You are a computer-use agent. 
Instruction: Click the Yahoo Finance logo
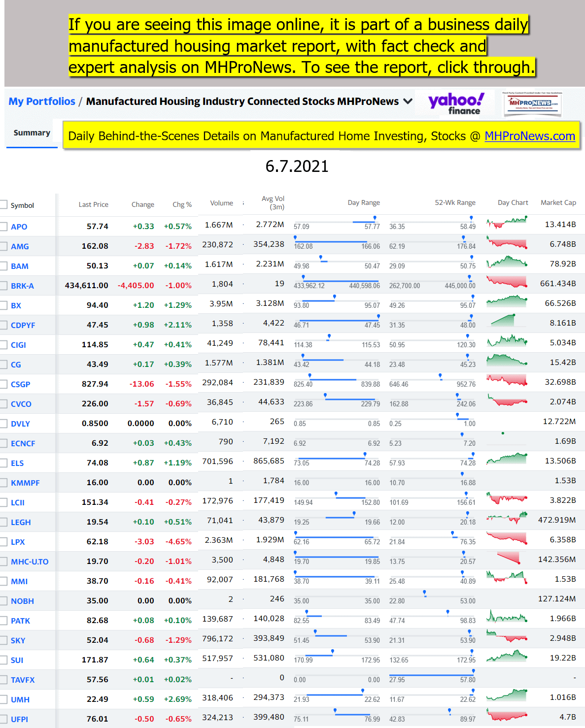tap(456, 103)
